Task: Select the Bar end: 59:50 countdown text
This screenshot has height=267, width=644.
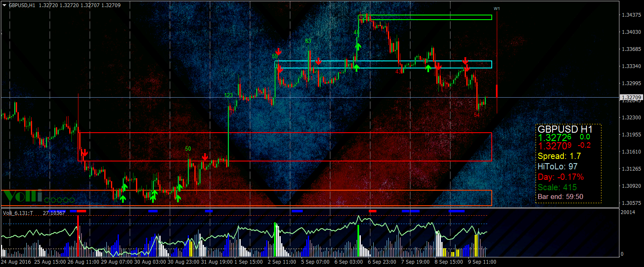Action: tap(561, 196)
